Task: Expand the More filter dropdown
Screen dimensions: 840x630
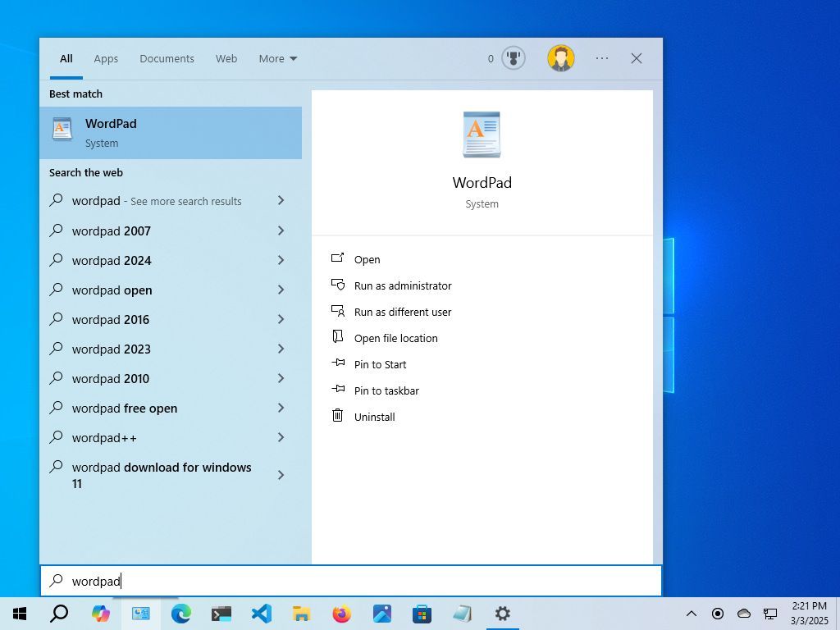Action: (x=277, y=58)
